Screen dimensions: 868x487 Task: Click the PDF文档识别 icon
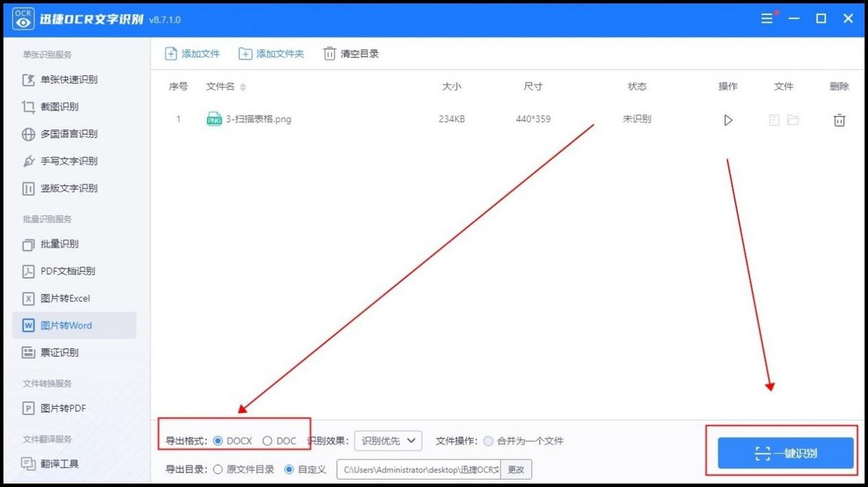[28, 271]
